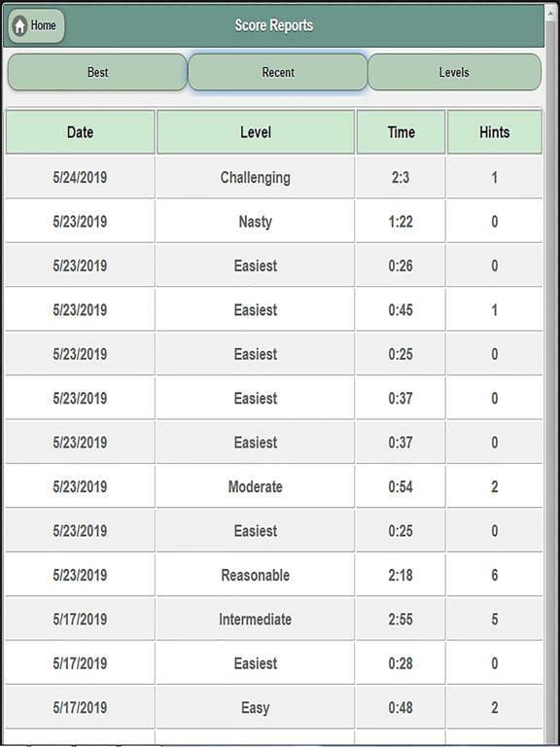Open the Levels tab
This screenshot has width=560, height=747.
pyautogui.click(x=454, y=72)
